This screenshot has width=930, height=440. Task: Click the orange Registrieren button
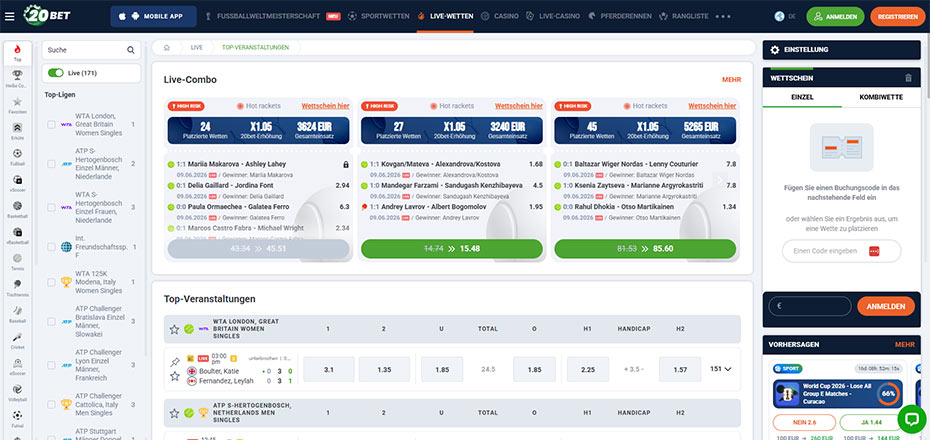click(897, 17)
